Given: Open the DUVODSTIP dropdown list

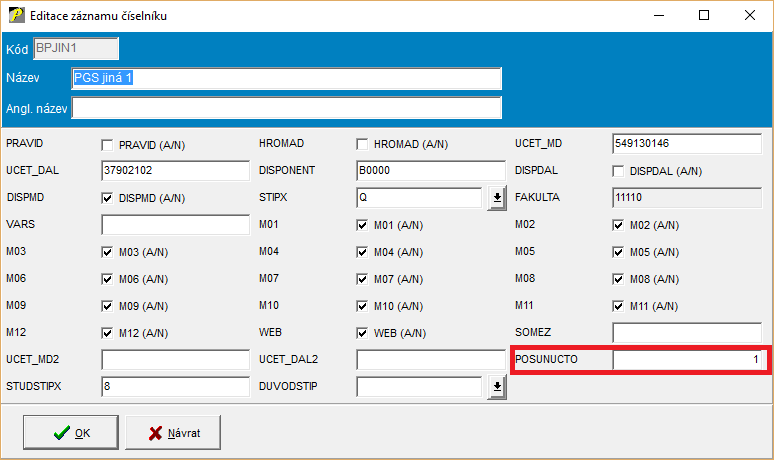Looking at the screenshot, I should [497, 387].
